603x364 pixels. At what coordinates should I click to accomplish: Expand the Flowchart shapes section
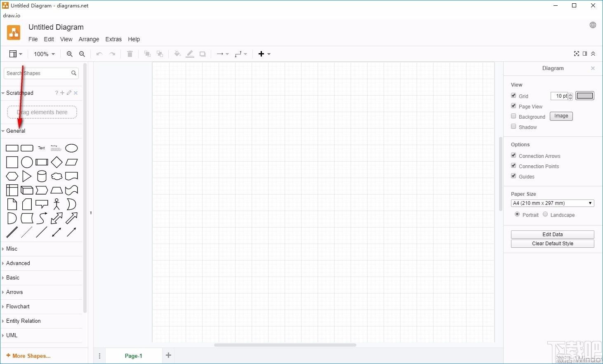pyautogui.click(x=41, y=307)
